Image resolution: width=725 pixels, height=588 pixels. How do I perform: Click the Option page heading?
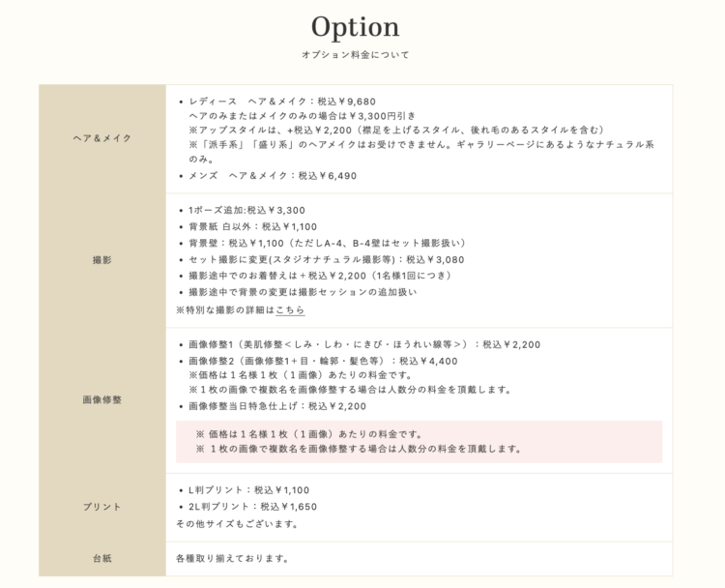point(355,26)
